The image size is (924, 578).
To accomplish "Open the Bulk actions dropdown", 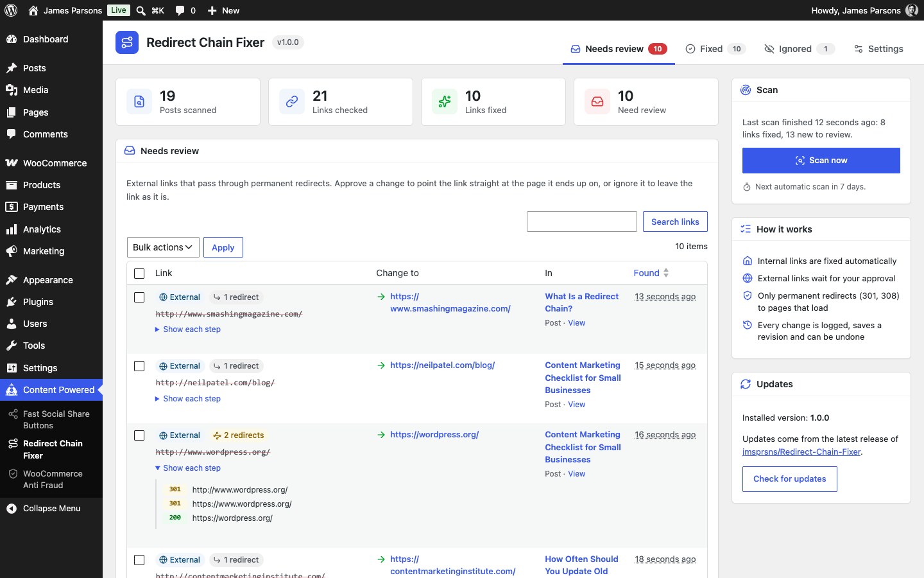I will click(163, 247).
